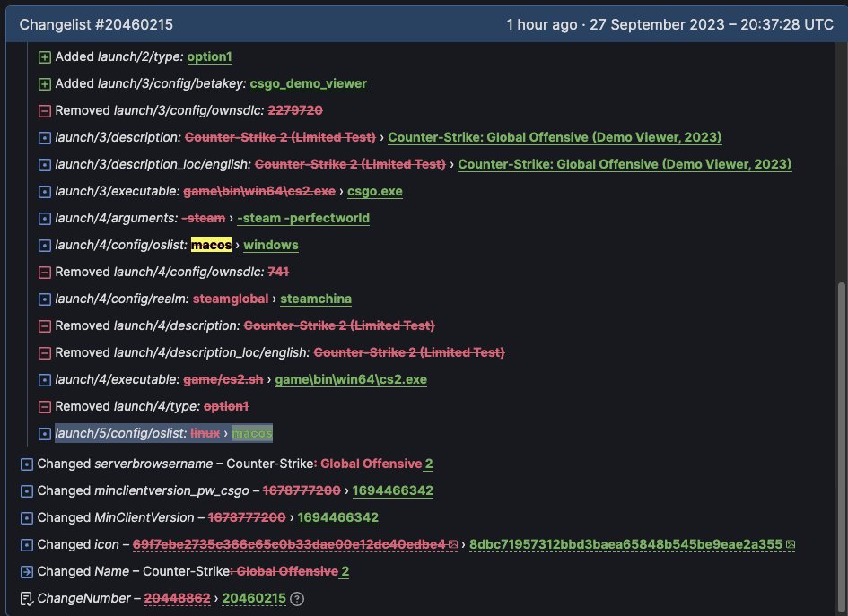Click green 1694466342 in minclientversion_pw_csgo row
The image size is (848, 616).
pyautogui.click(x=393, y=490)
